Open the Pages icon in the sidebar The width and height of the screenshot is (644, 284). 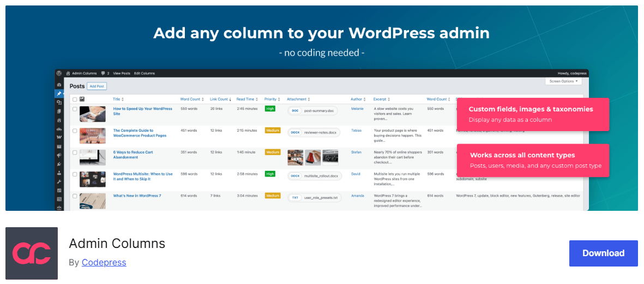(x=59, y=111)
